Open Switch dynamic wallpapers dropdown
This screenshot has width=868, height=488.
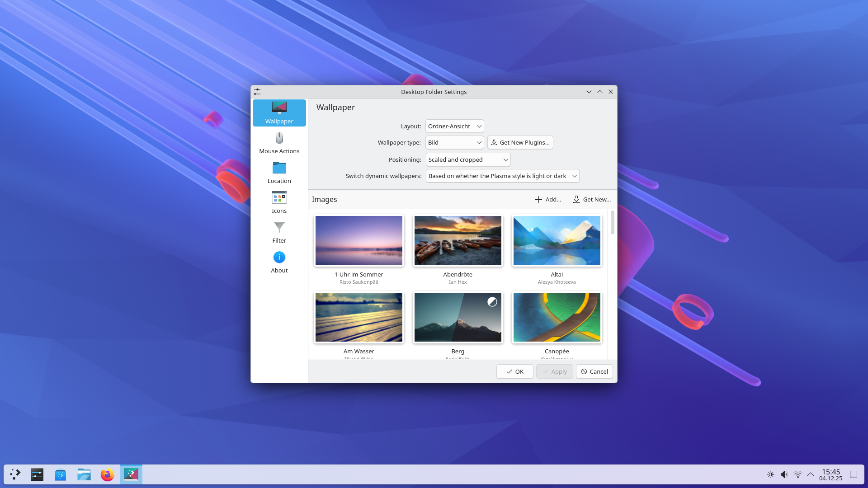pos(502,176)
